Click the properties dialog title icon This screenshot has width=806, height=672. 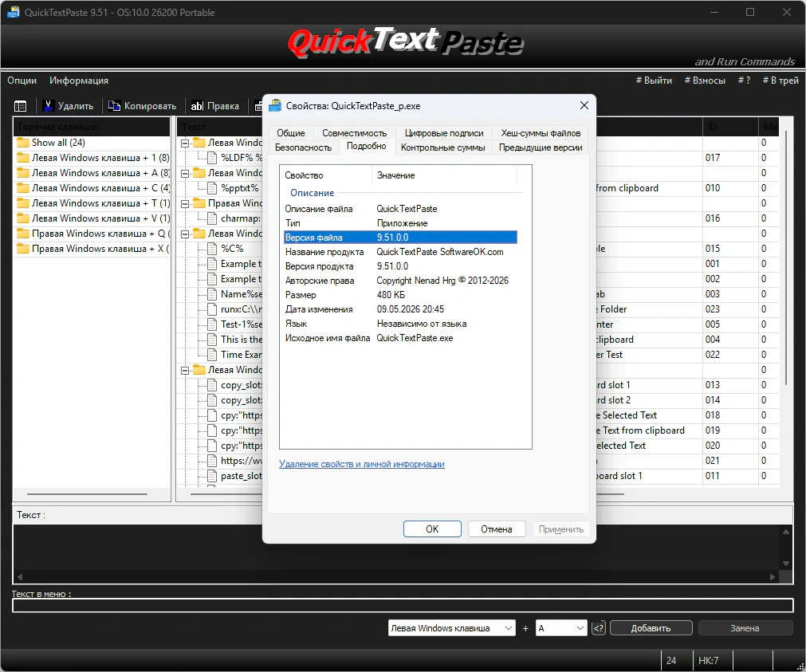point(276,105)
